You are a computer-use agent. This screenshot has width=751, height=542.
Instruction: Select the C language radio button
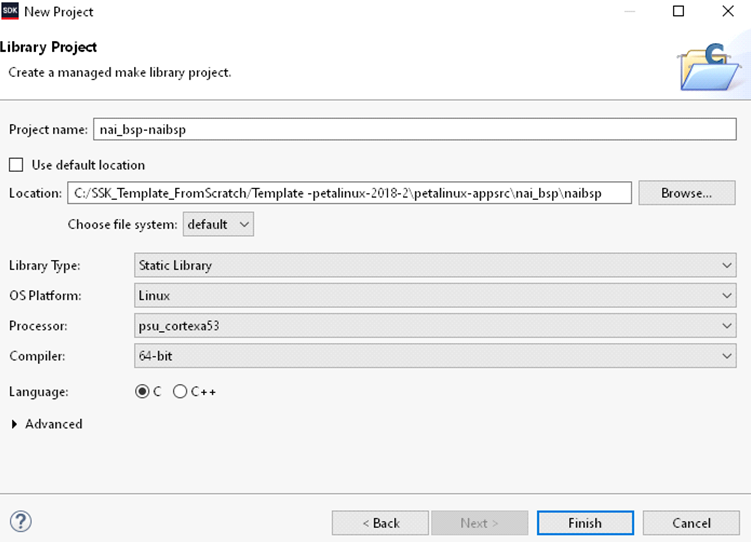coord(142,392)
